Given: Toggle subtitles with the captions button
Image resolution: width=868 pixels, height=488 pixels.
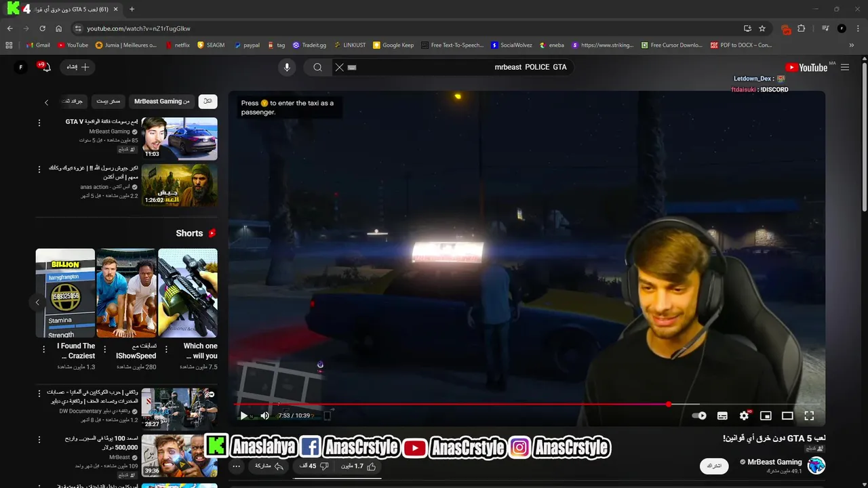Looking at the screenshot, I should click(722, 415).
